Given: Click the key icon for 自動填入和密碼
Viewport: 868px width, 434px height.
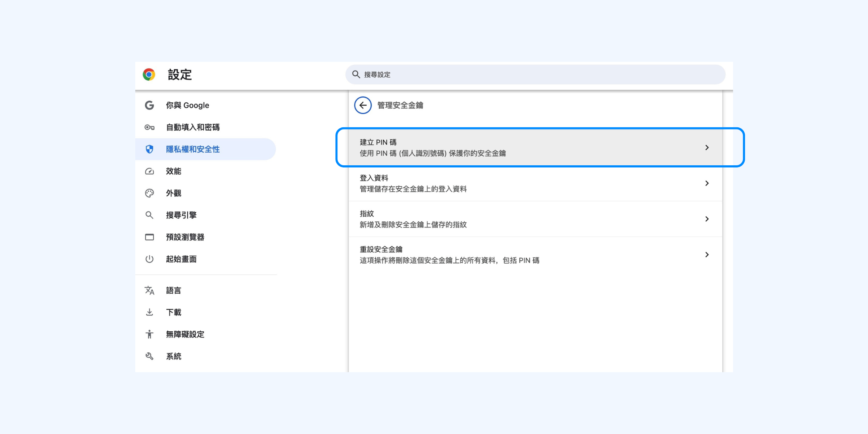Looking at the screenshot, I should point(149,127).
